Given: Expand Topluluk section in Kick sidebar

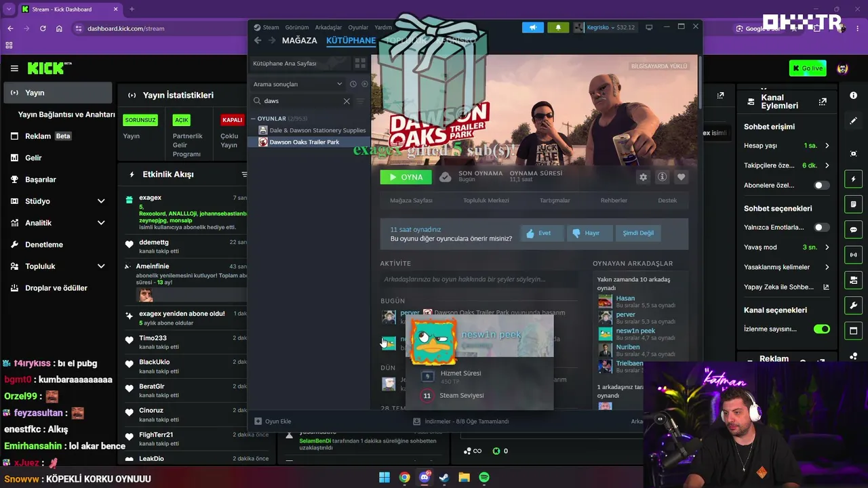Looking at the screenshot, I should pos(101,266).
